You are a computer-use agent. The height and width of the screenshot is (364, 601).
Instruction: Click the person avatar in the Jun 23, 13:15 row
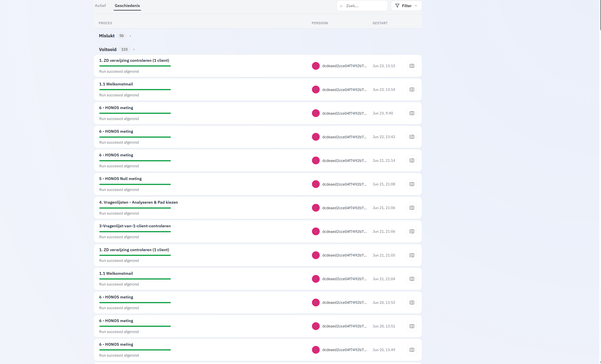pos(316,66)
